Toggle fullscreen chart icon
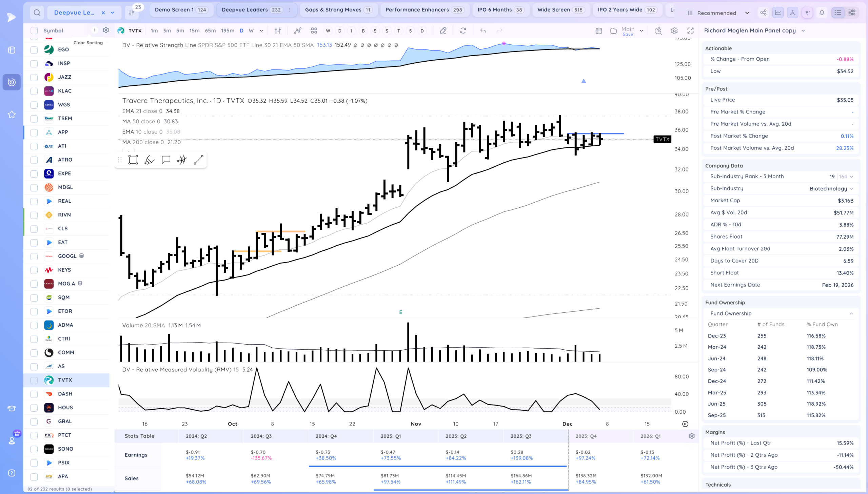Image resolution: width=868 pixels, height=494 pixels. (x=690, y=30)
